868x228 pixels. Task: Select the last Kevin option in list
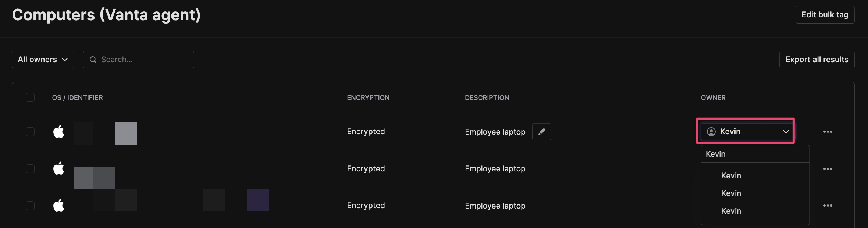point(731,211)
